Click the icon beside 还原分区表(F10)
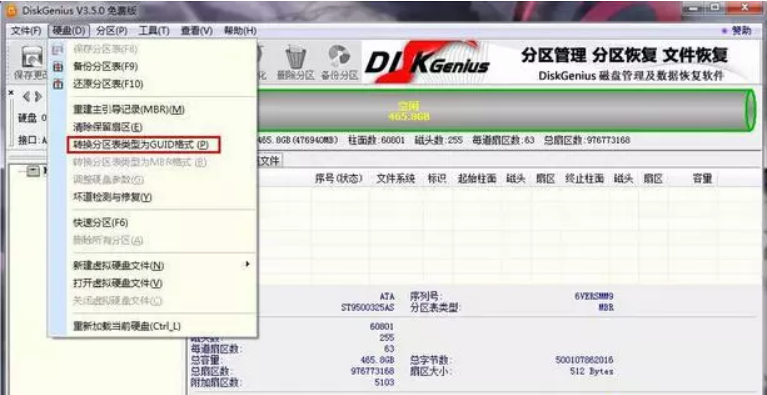The height and width of the screenshot is (395, 767). pyautogui.click(x=58, y=85)
